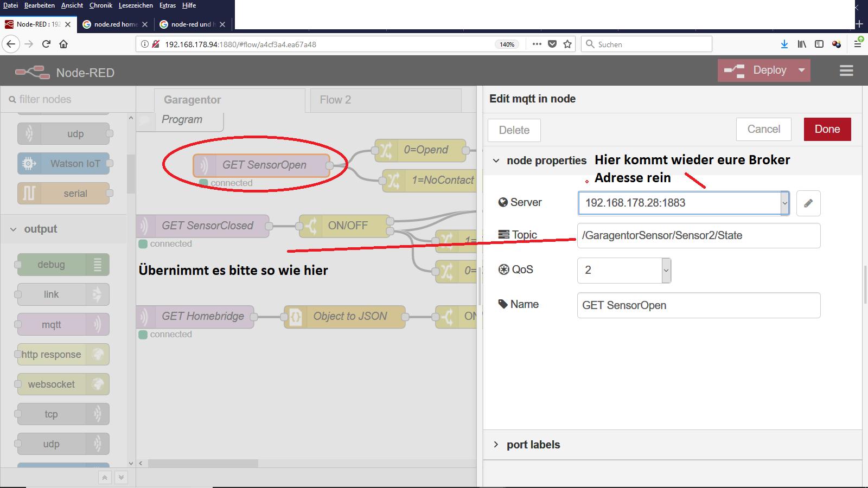The image size is (868, 488).
Task: Open the Firefox downloads arrow icon
Action: click(x=784, y=44)
